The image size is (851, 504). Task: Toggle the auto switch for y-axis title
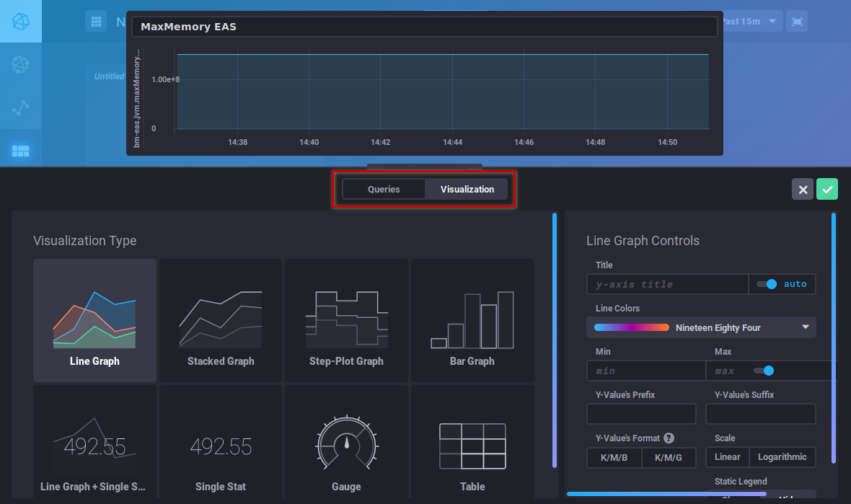coord(767,284)
